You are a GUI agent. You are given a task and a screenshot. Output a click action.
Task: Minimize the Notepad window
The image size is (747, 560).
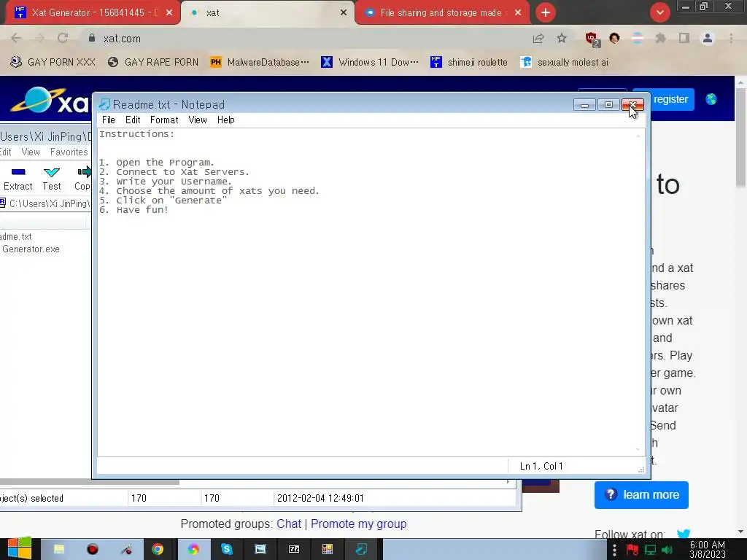point(584,105)
